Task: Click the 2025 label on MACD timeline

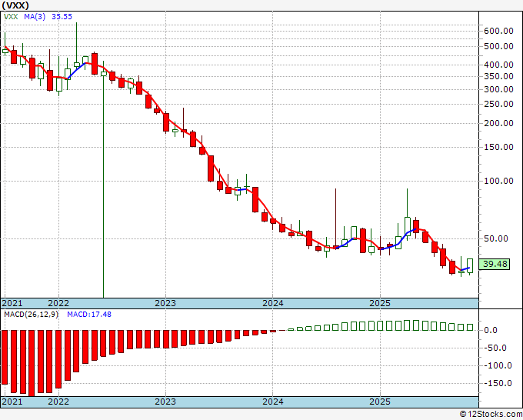Action: [x=380, y=402]
